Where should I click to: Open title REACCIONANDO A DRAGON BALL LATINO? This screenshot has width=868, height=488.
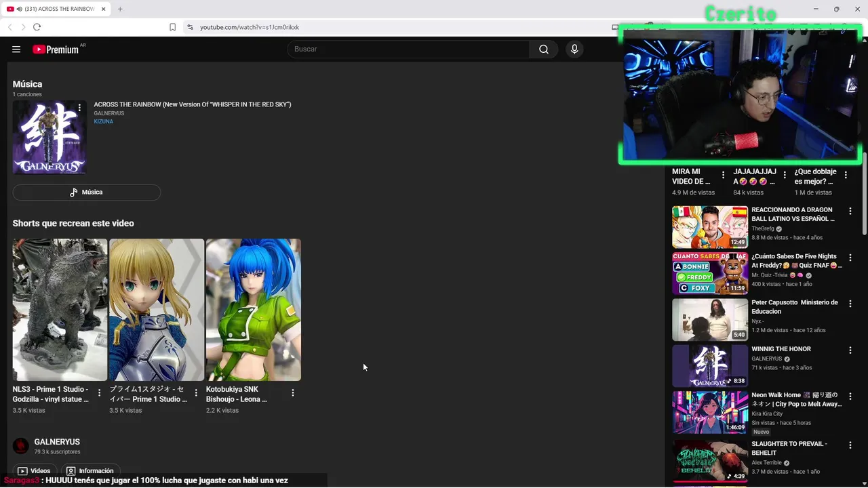[x=793, y=214]
